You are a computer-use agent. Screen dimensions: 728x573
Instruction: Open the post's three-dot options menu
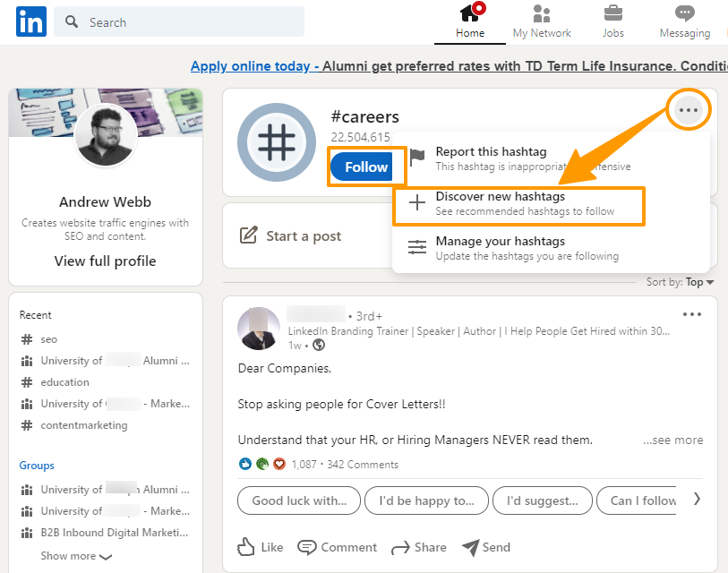692,314
